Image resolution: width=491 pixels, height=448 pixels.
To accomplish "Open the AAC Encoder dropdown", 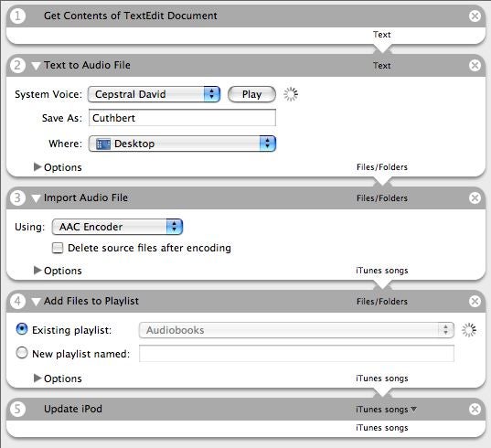I will coord(117,227).
